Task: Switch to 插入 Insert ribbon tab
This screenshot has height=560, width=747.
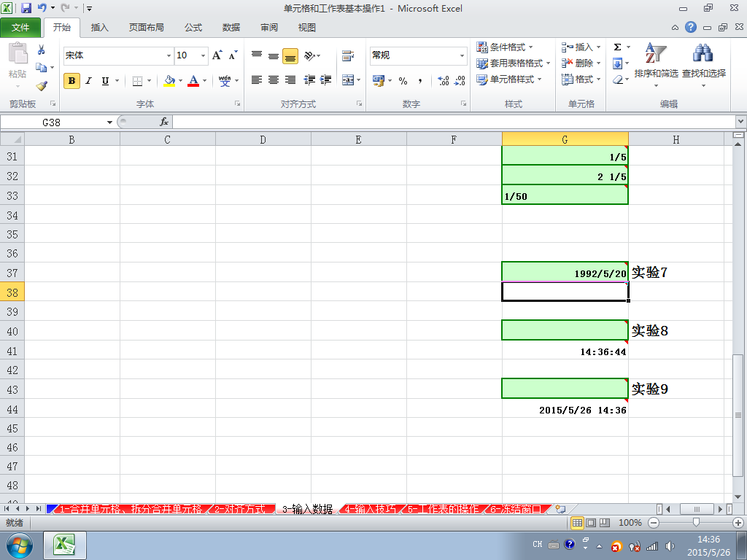Action: click(x=99, y=28)
